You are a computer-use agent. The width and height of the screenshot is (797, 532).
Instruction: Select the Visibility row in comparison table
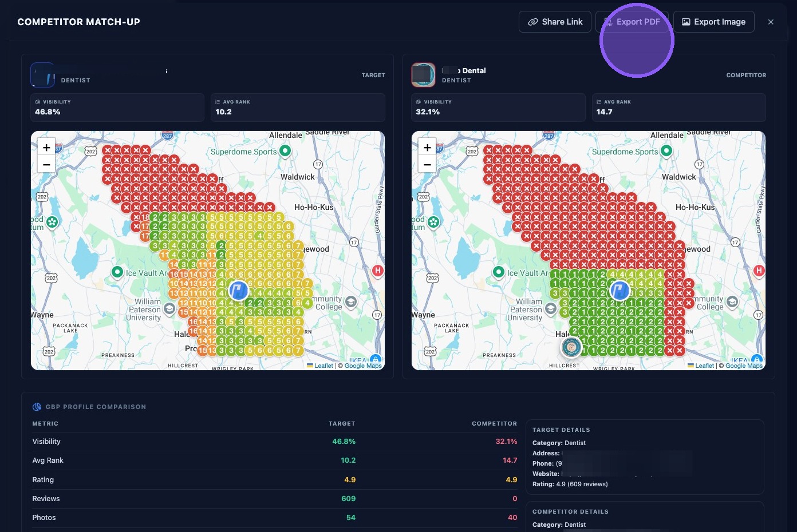pos(275,442)
